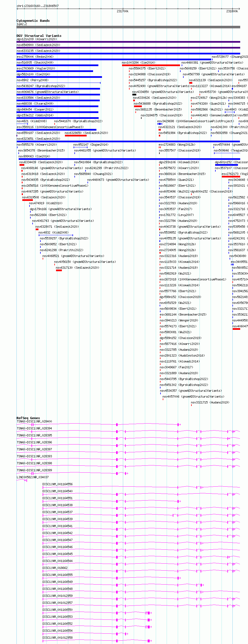This screenshot has width=248, height=644.
Task: Select TSNAX-DISC1|NR_028394 transcript
Action: tap(128, 431)
